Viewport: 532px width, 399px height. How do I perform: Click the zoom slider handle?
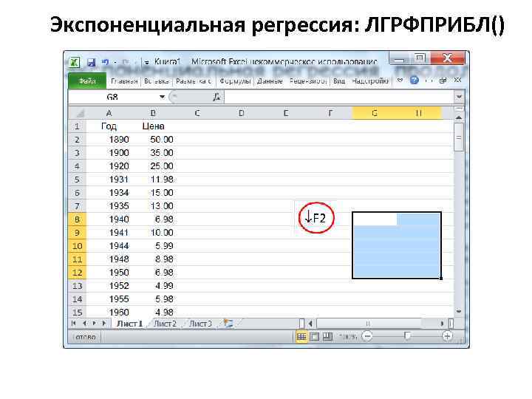[407, 337]
